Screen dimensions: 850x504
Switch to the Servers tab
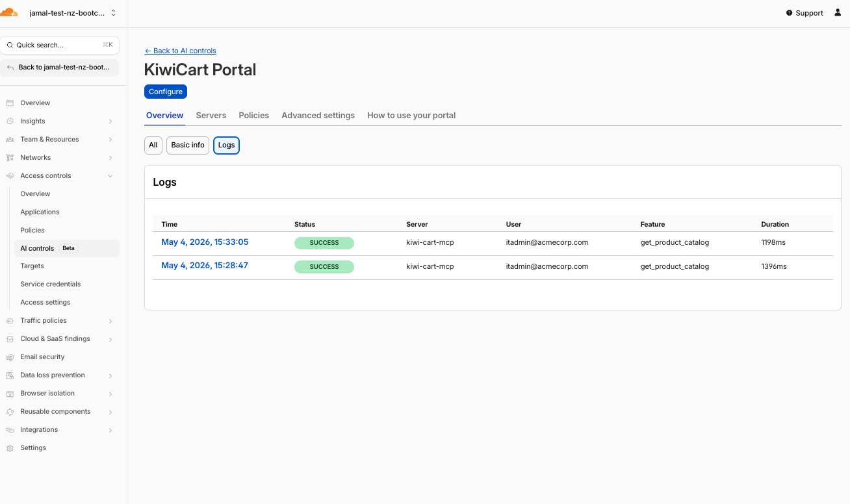click(x=211, y=116)
